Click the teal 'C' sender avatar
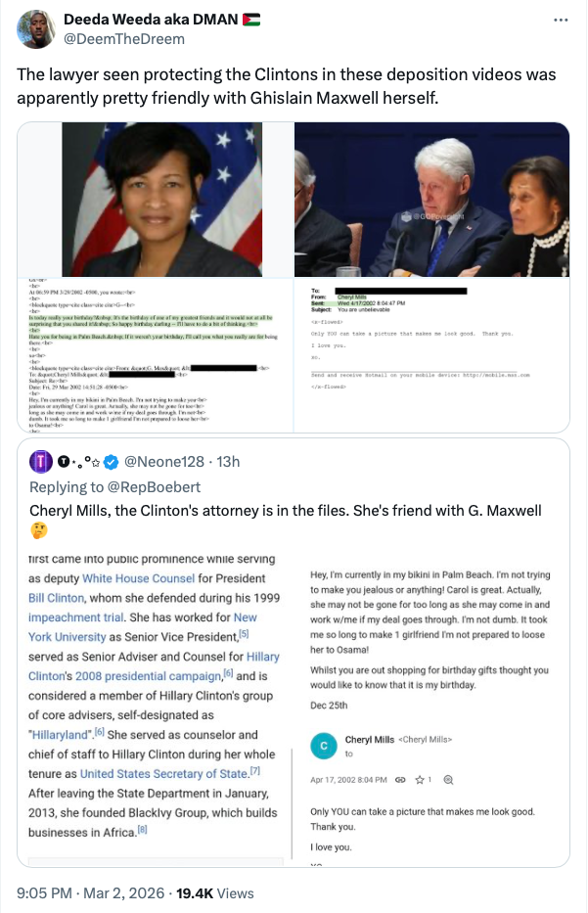The width and height of the screenshot is (588, 913). tap(324, 746)
